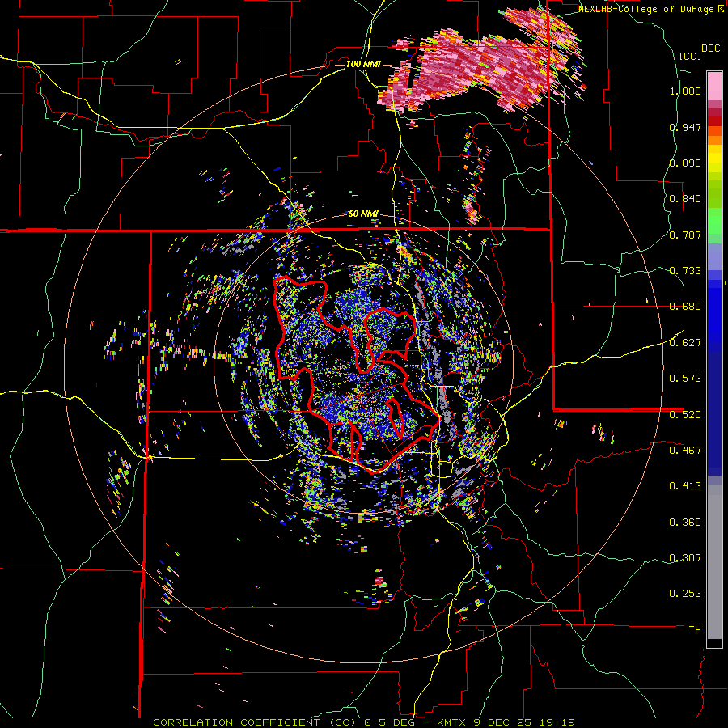Click the gray band at the bottom of the color bar

tap(714, 562)
